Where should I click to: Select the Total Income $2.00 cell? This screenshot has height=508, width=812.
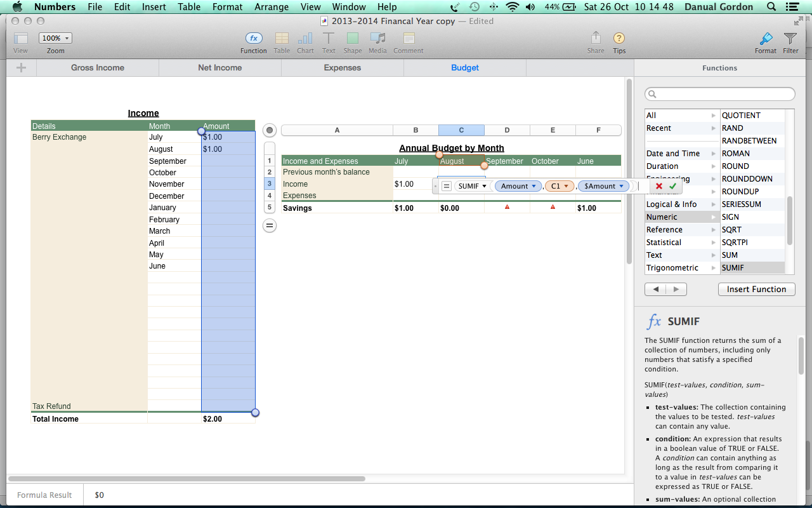(228, 419)
